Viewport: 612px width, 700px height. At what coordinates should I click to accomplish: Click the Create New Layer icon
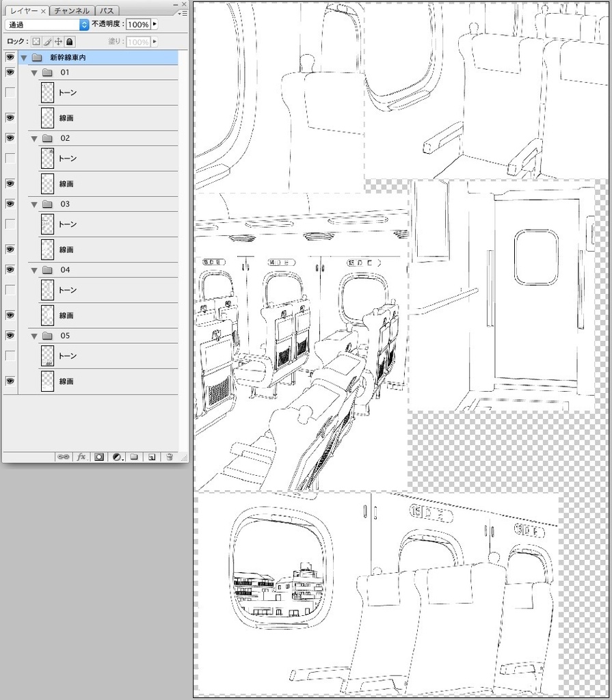tap(152, 457)
